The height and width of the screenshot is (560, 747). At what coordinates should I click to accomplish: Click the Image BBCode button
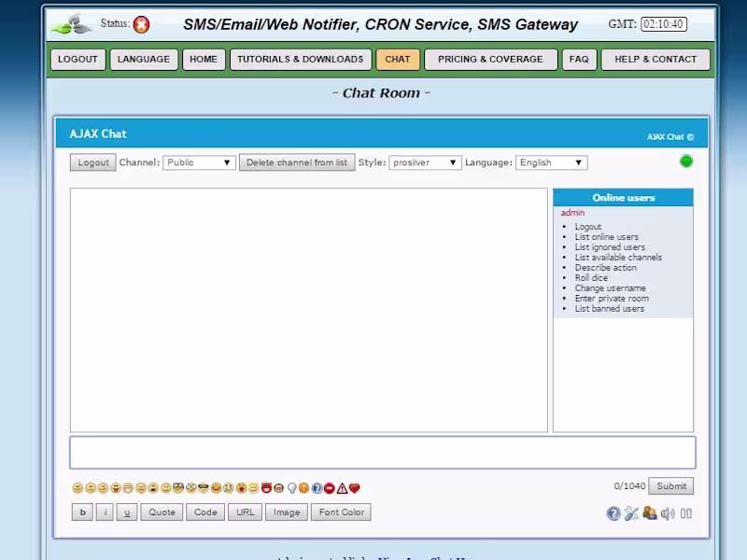(287, 512)
